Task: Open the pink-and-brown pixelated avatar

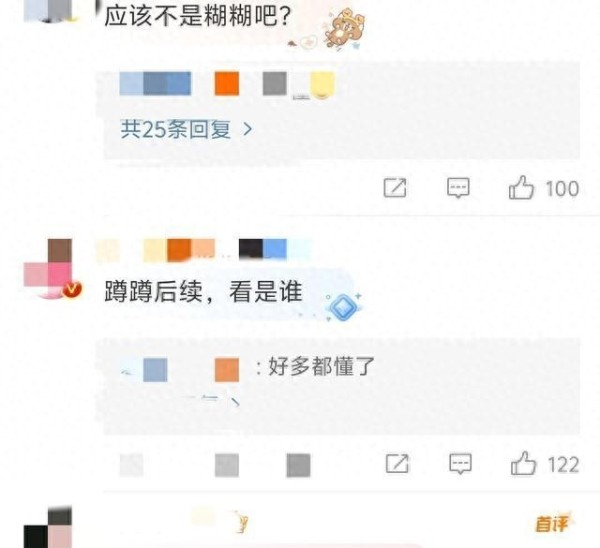Action: (48, 268)
